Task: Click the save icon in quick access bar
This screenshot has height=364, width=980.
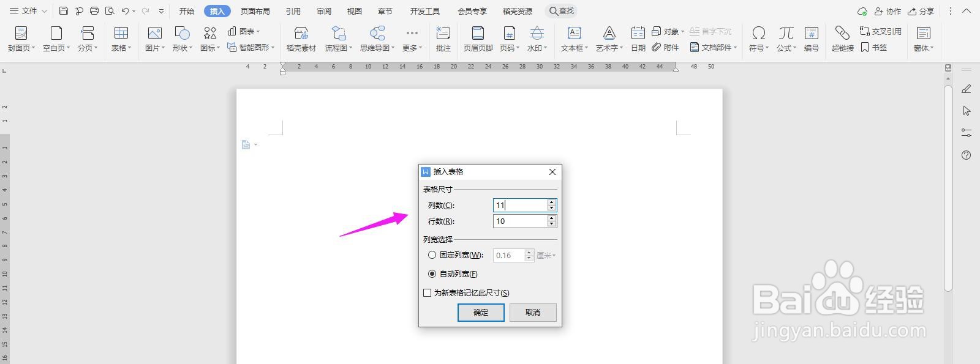Action: point(64,11)
